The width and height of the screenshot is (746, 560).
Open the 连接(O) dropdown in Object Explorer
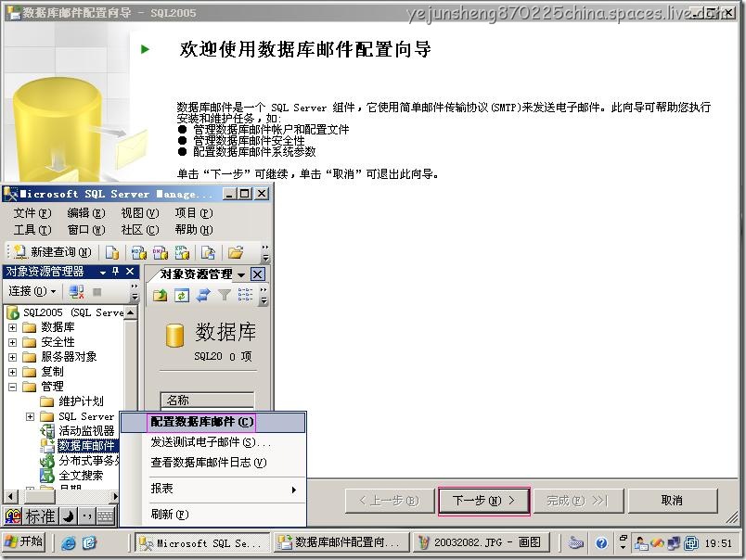tap(32, 291)
